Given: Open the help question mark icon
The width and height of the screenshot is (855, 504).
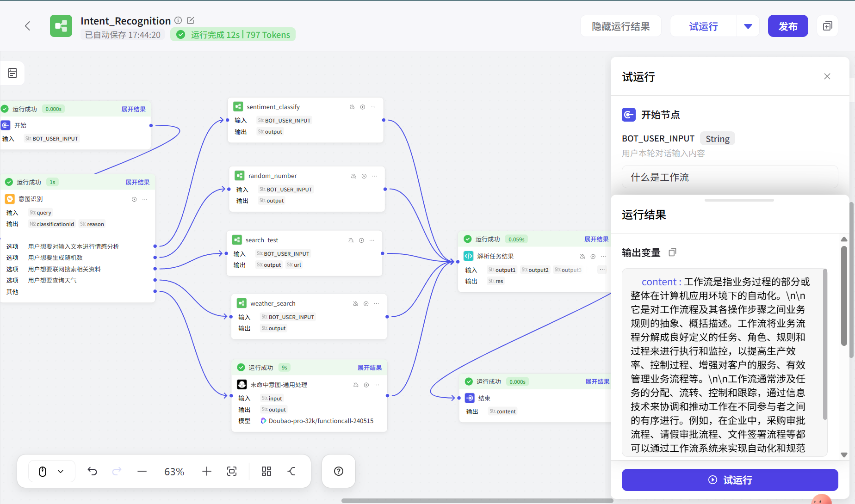Looking at the screenshot, I should click(339, 471).
